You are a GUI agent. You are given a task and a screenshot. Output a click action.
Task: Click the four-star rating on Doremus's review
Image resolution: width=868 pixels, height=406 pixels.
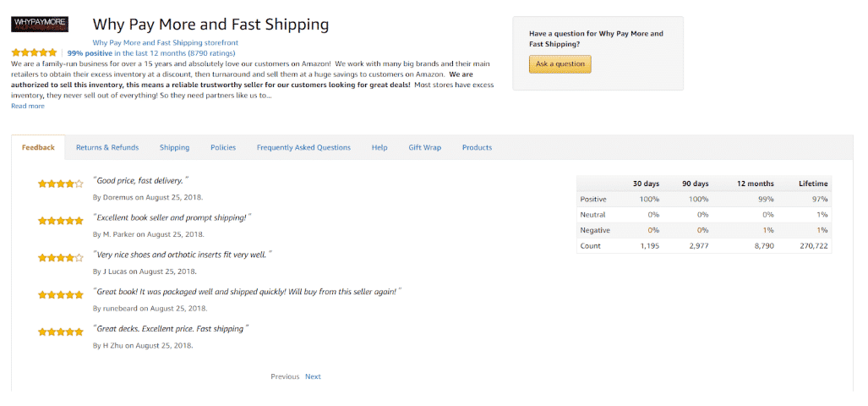tap(60, 184)
